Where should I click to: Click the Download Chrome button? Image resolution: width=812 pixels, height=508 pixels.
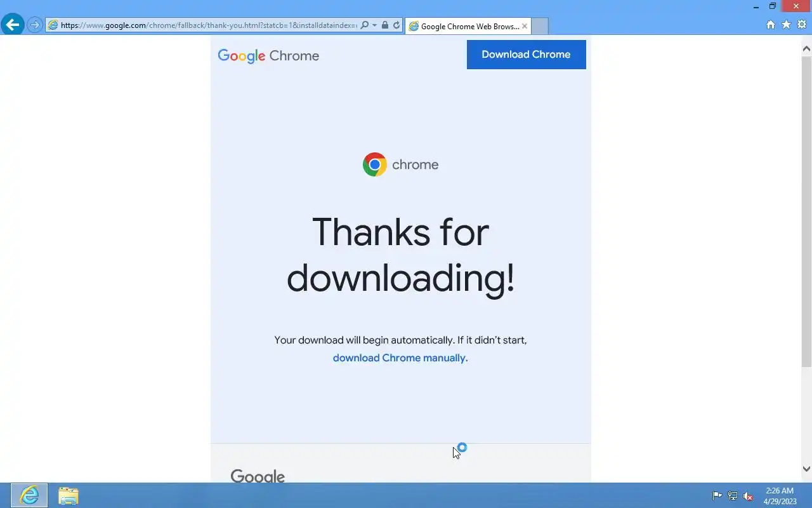coord(526,55)
